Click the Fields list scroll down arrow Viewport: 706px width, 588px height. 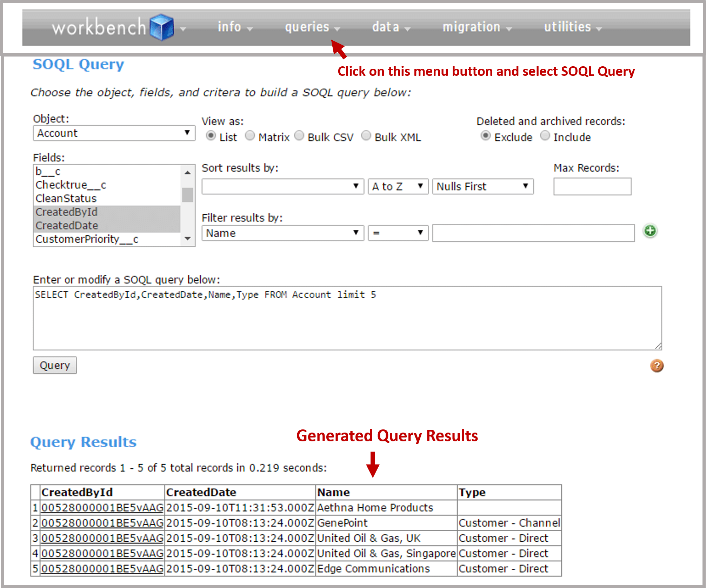pyautogui.click(x=188, y=239)
